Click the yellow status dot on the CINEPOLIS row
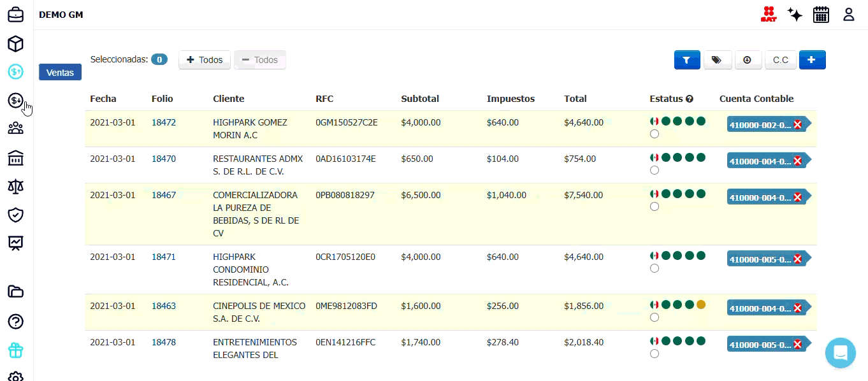This screenshot has height=381, width=868. click(701, 305)
